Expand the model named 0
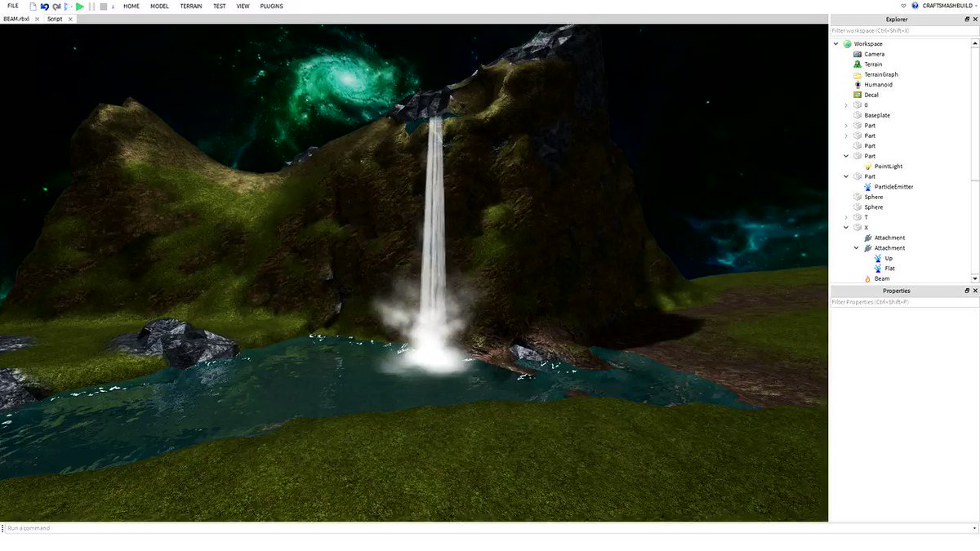The width and height of the screenshot is (980, 551). pyautogui.click(x=846, y=105)
